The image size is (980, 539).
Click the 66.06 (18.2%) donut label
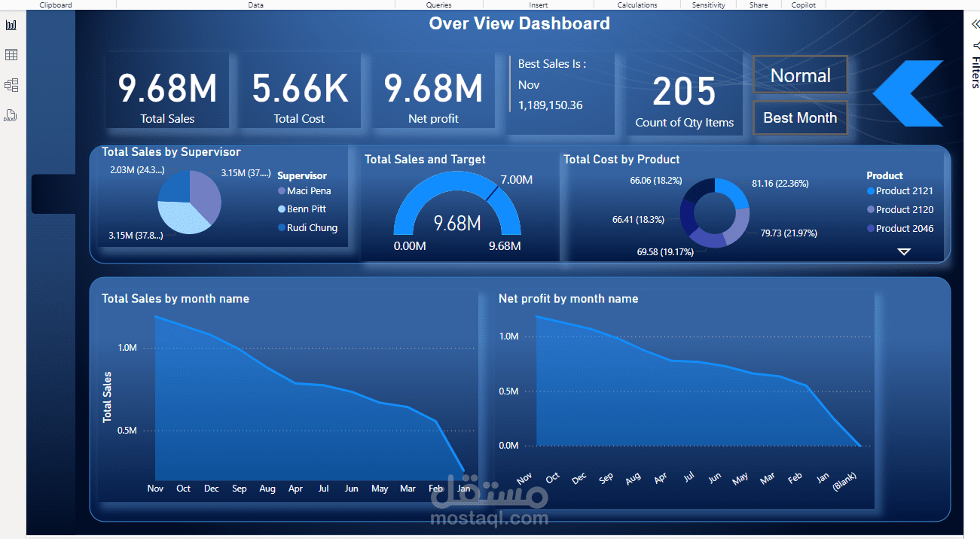656,181
